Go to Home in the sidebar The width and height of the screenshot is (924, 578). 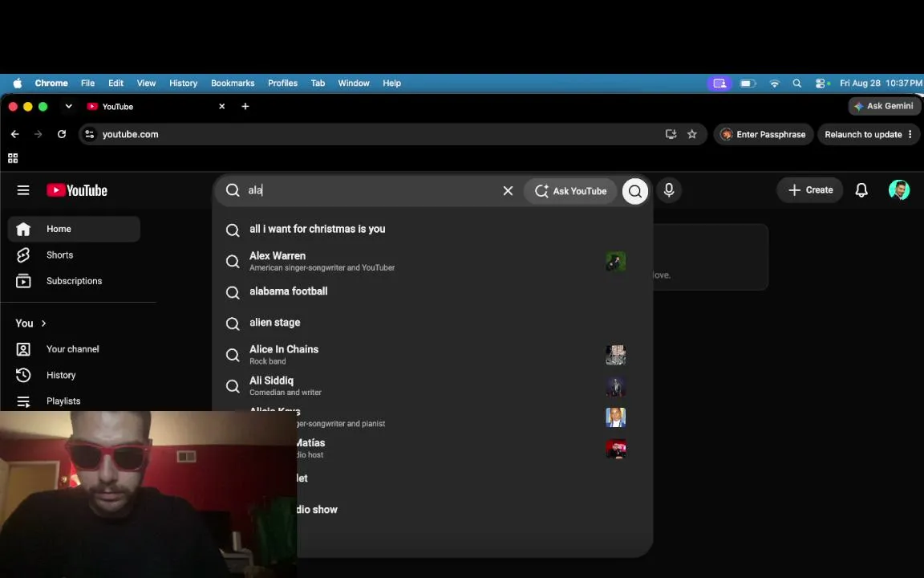point(74,229)
